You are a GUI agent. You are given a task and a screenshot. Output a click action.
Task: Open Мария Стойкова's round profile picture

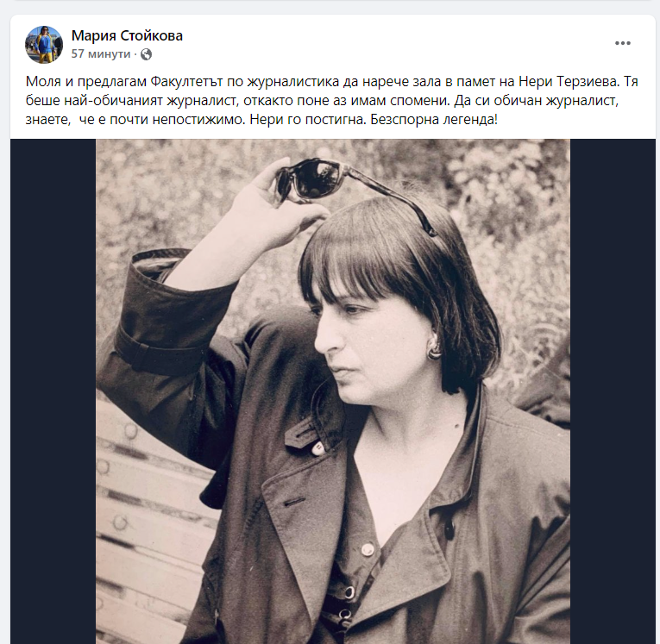pos(44,44)
